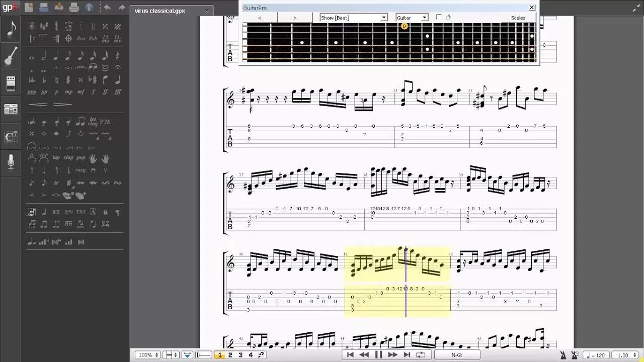This screenshot has height=362, width=644.
Task: Click the N-Gt track name button
Action: coord(456,355)
